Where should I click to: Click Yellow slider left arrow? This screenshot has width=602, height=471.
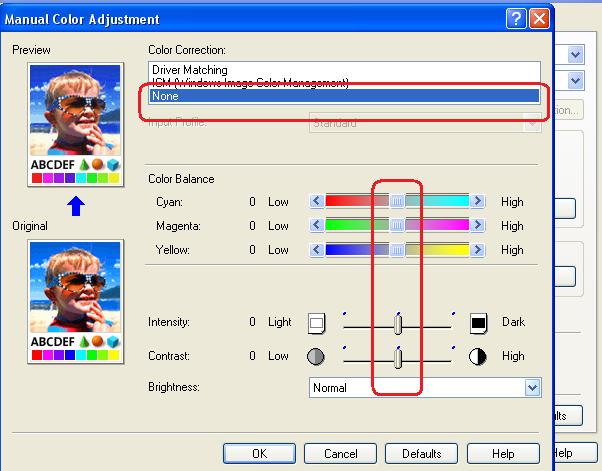[317, 249]
